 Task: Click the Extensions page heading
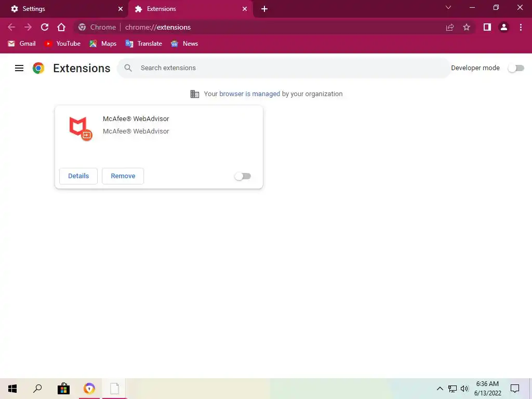point(82,68)
